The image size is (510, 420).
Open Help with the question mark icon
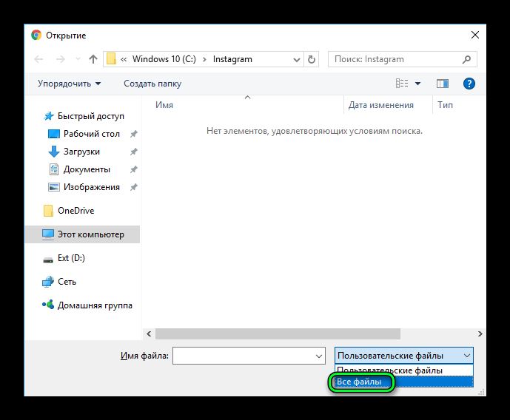(469, 84)
